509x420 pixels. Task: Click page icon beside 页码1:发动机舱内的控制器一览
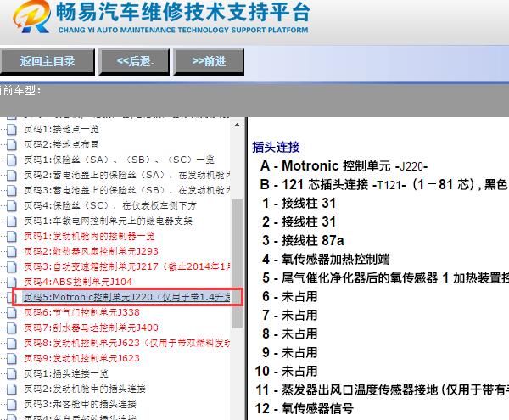point(12,236)
